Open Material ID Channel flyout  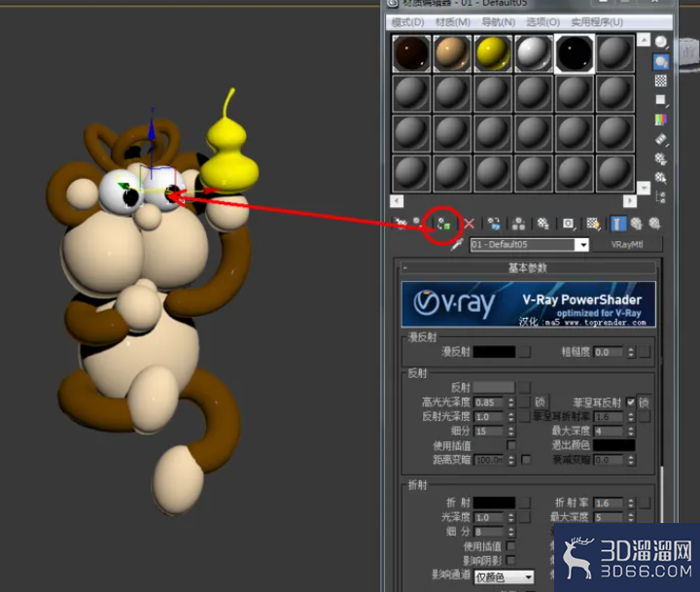point(569,224)
